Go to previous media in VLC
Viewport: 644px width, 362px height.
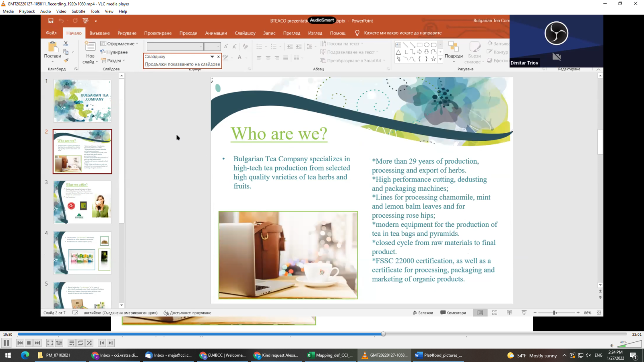point(20,343)
